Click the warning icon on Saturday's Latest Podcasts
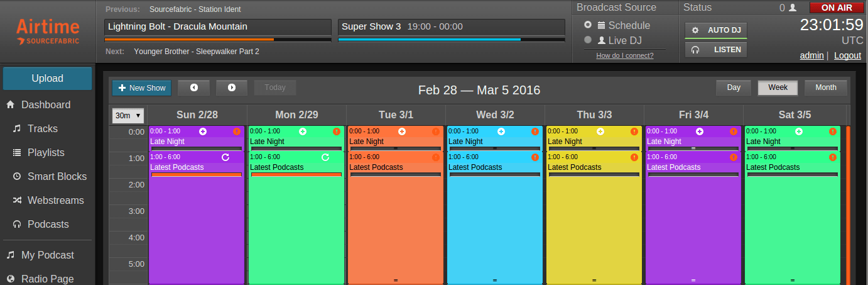868x285 pixels. click(x=833, y=157)
